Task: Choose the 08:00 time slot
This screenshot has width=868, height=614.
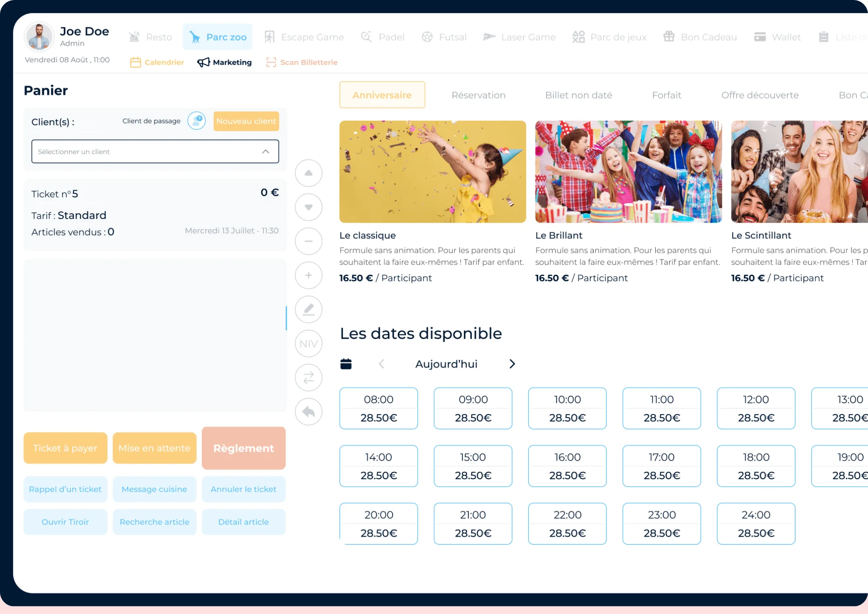Action: point(378,408)
